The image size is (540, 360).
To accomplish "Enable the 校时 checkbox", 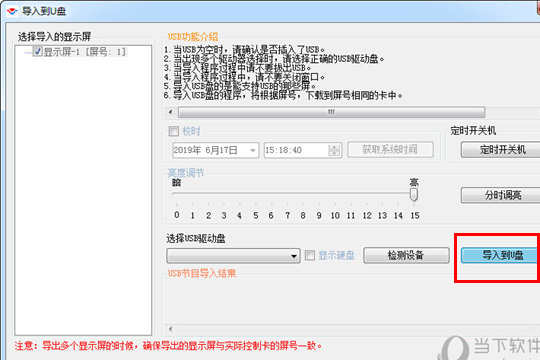I will tap(174, 131).
